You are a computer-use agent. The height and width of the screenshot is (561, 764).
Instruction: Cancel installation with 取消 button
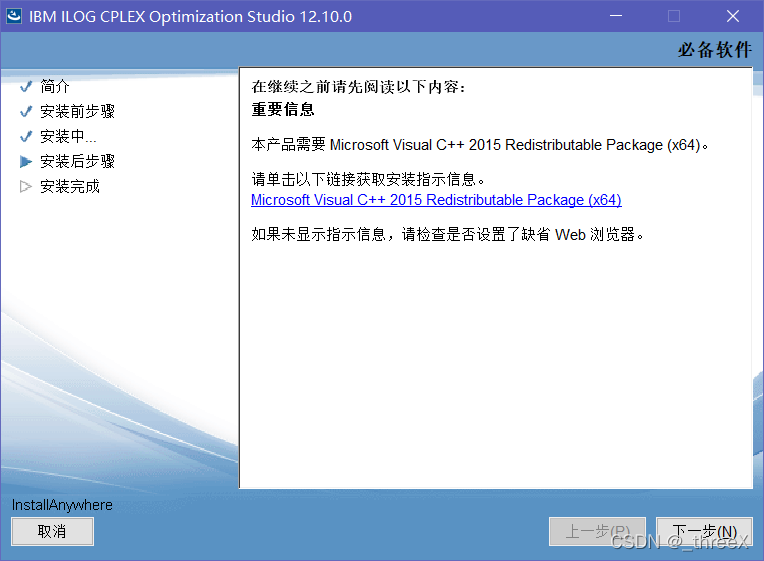point(52,531)
